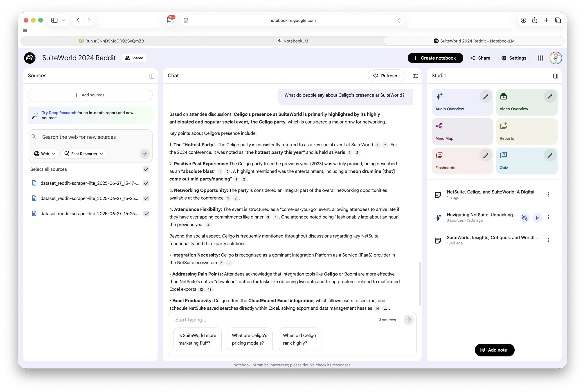This screenshot has width=585, height=392.
Task: Edit Audio Overview with pencil icon
Action: (486, 97)
